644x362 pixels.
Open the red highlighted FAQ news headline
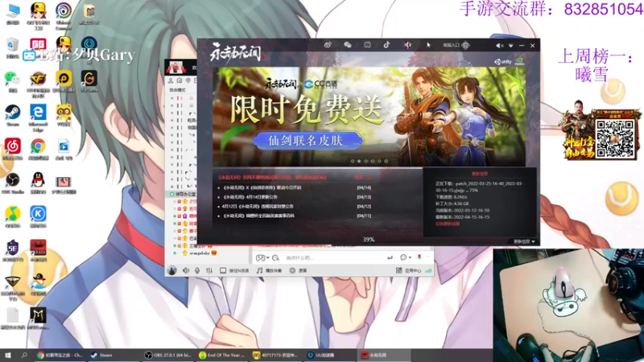(272, 177)
